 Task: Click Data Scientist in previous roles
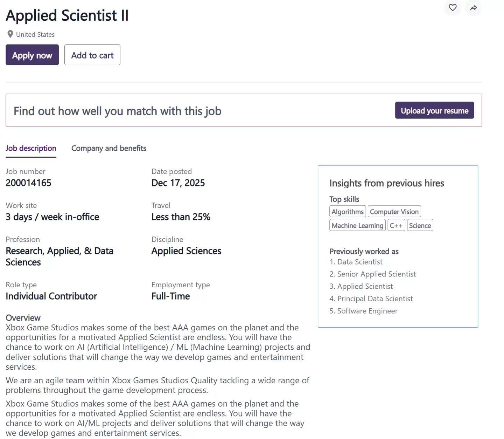(359, 262)
